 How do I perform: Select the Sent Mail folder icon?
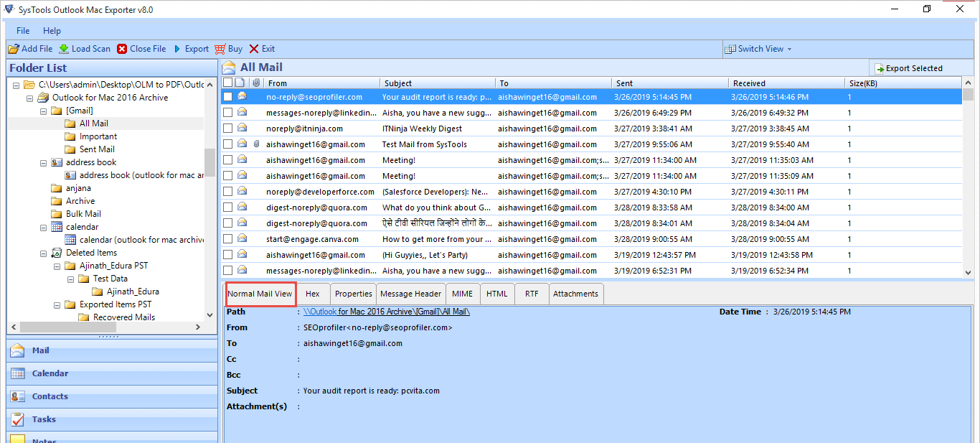pos(70,149)
